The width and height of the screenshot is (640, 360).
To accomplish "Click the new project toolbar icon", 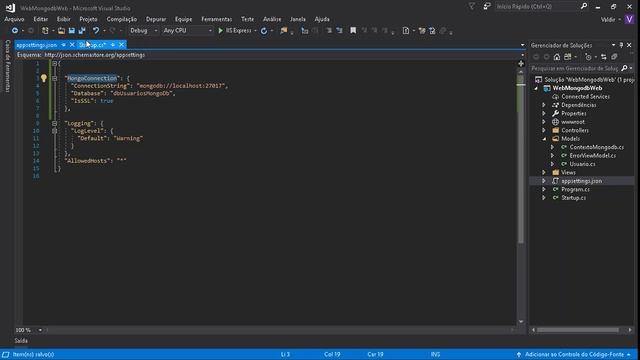I will tap(45, 31).
